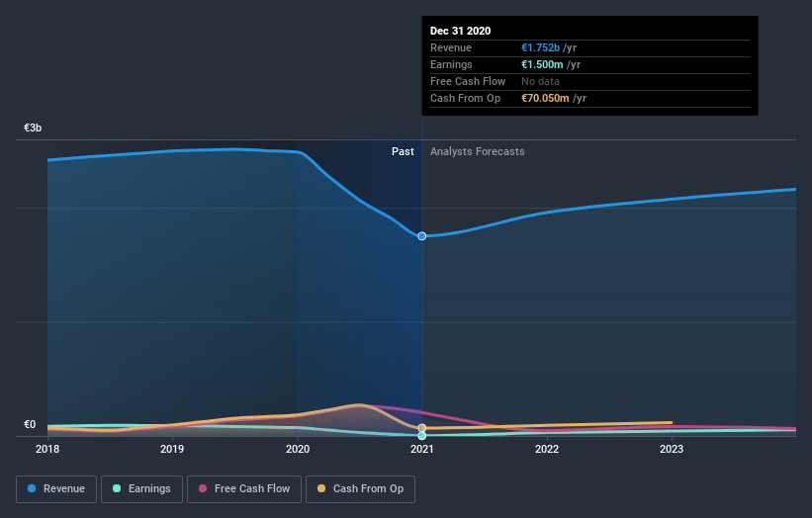The height and width of the screenshot is (518, 812).
Task: Click the orange Cash From Op legend dot
Action: (321, 488)
